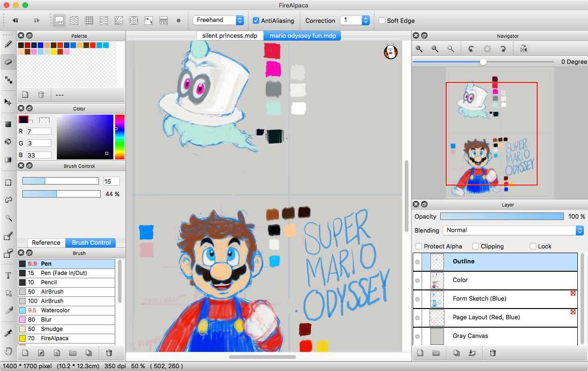Select the Gradient tool
Viewport: 588px width, 371px height.
[x=8, y=159]
